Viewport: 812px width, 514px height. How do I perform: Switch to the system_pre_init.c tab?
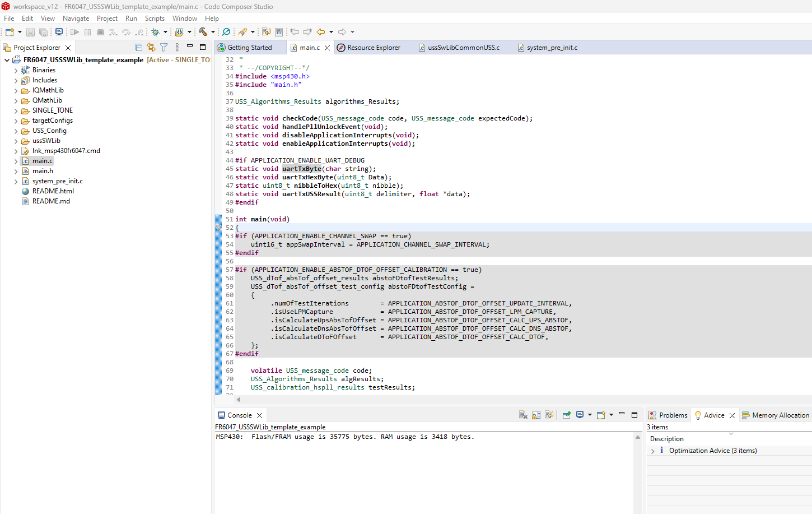(x=547, y=48)
